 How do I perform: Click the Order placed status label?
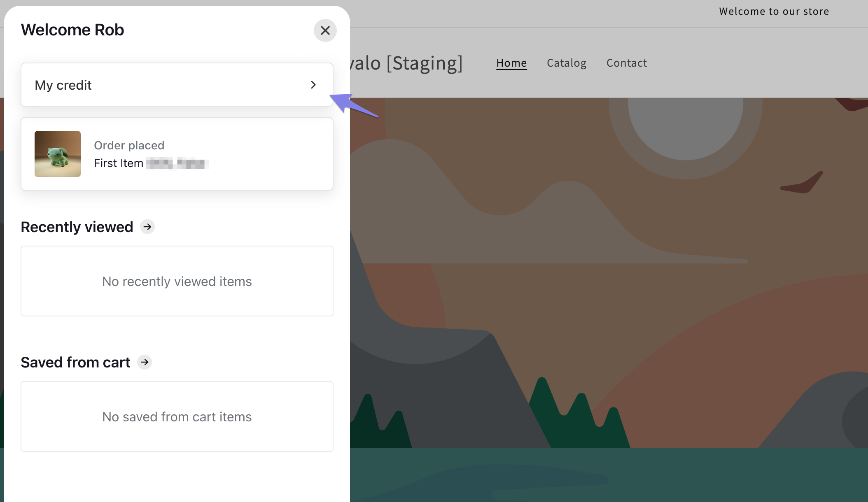pos(129,145)
